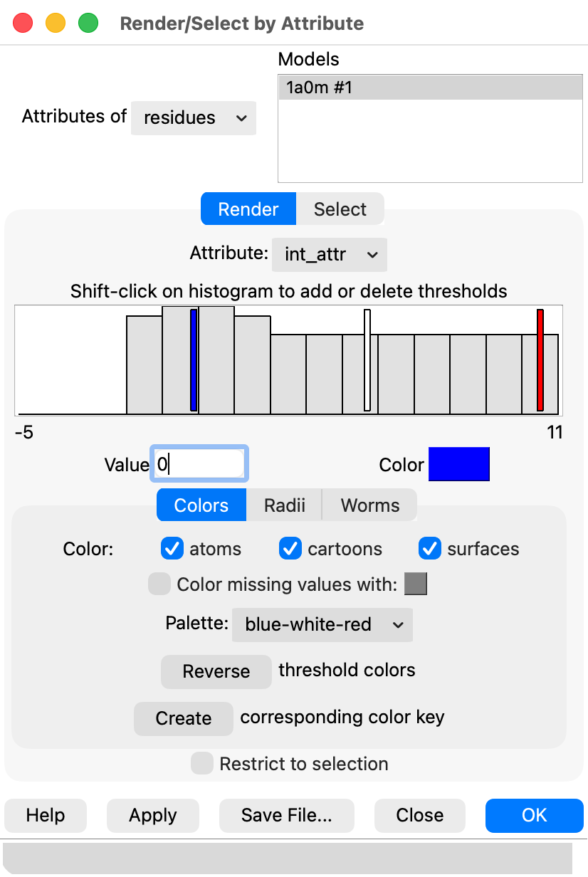The image size is (588, 877).
Task: Uncheck the cartoons checkbox
Action: (x=290, y=549)
